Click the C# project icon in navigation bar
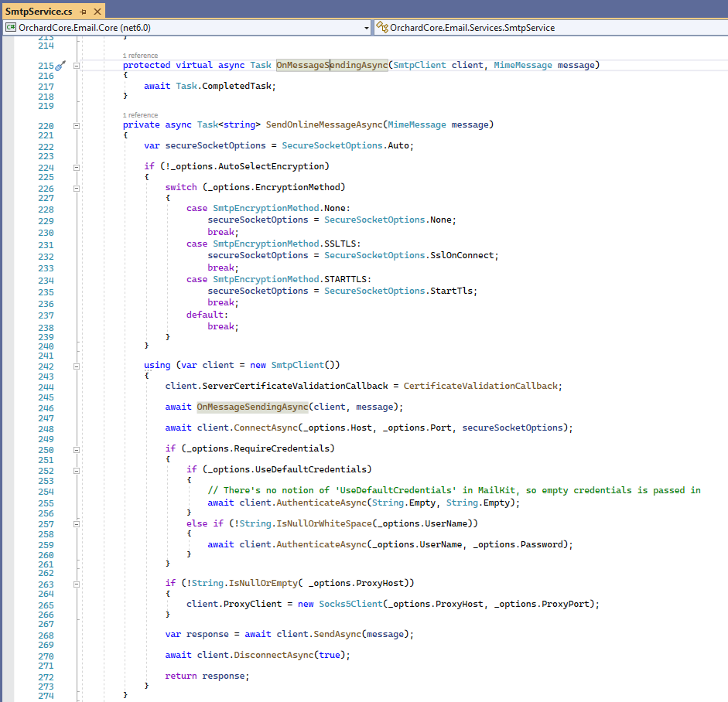728x702 pixels. tap(11, 27)
